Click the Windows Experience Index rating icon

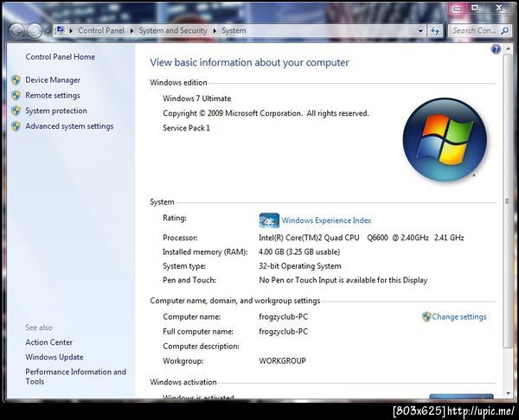point(269,220)
